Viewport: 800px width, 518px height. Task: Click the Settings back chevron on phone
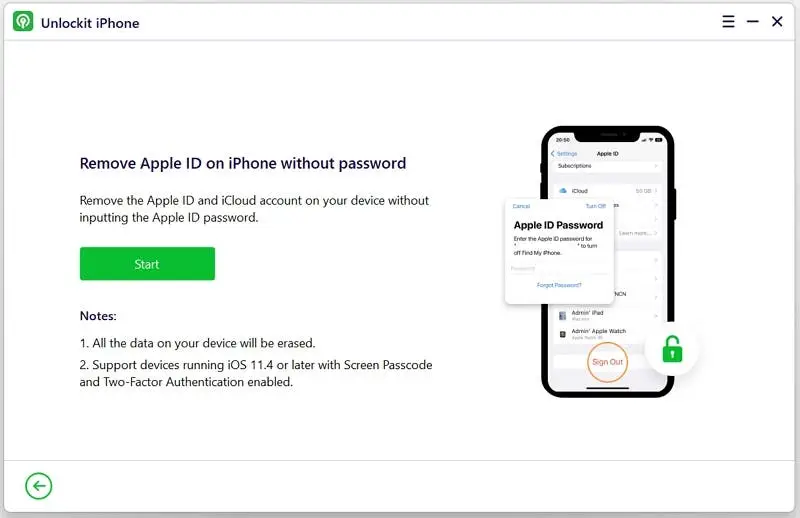(553, 154)
